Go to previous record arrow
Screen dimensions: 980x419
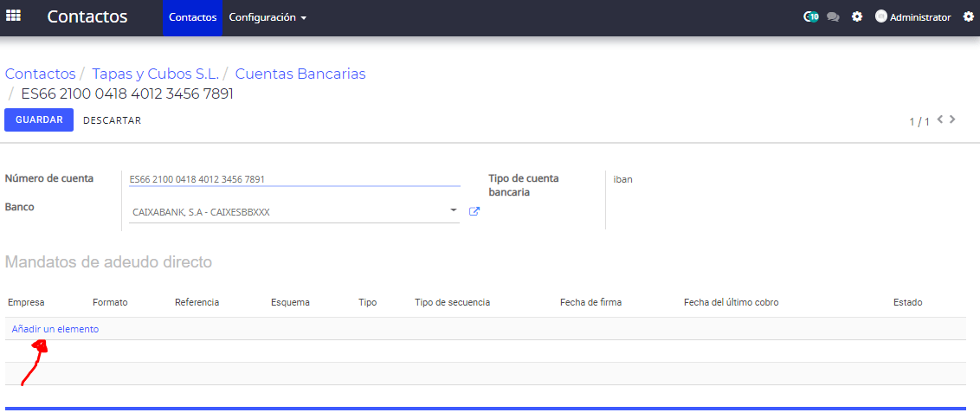tap(941, 119)
